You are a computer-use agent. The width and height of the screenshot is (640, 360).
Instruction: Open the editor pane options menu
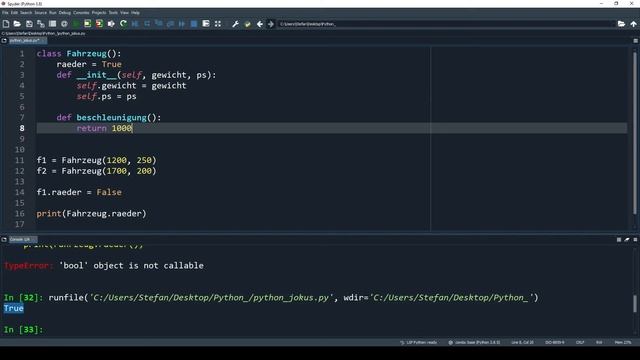coord(636,41)
